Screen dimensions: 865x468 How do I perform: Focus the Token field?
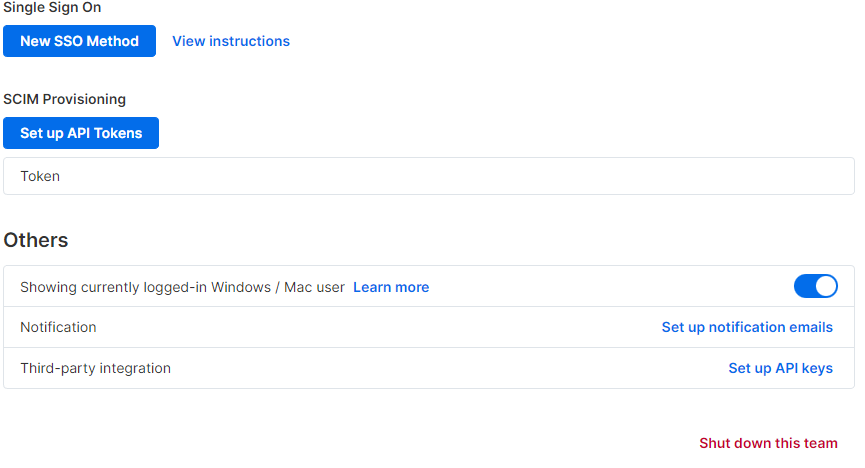[x=429, y=176]
